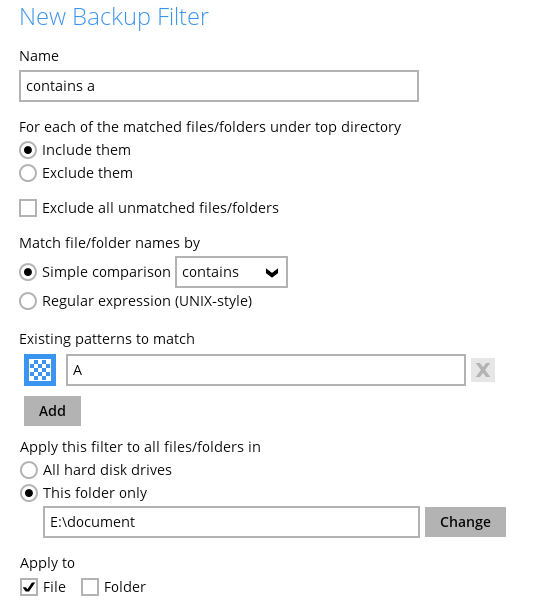The height and width of the screenshot is (612, 538).
Task: Click the 'Apply to' section label
Action: point(47,563)
